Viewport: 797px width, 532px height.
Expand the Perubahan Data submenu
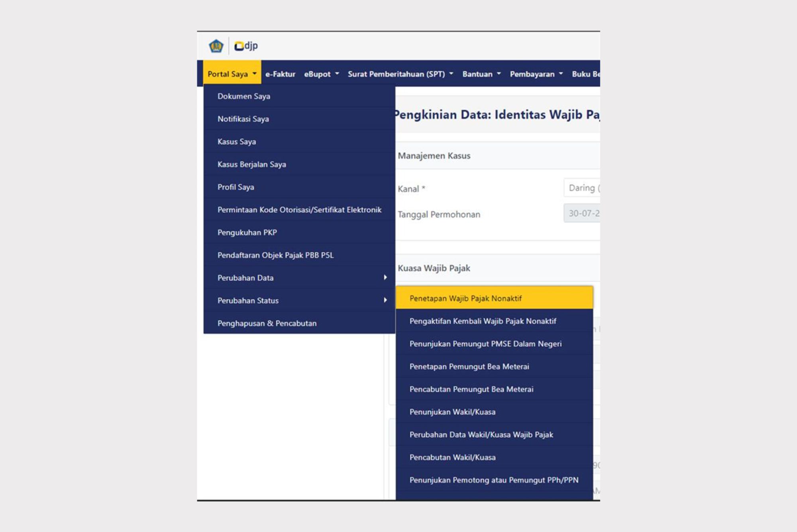[299, 278]
